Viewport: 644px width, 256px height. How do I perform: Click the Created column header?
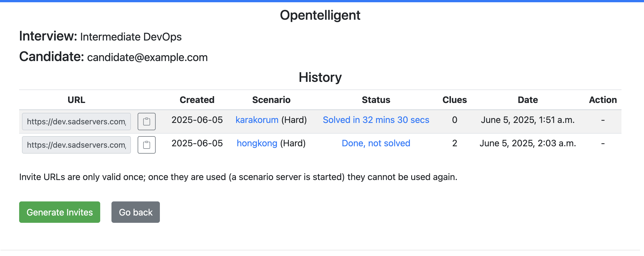coord(197,100)
